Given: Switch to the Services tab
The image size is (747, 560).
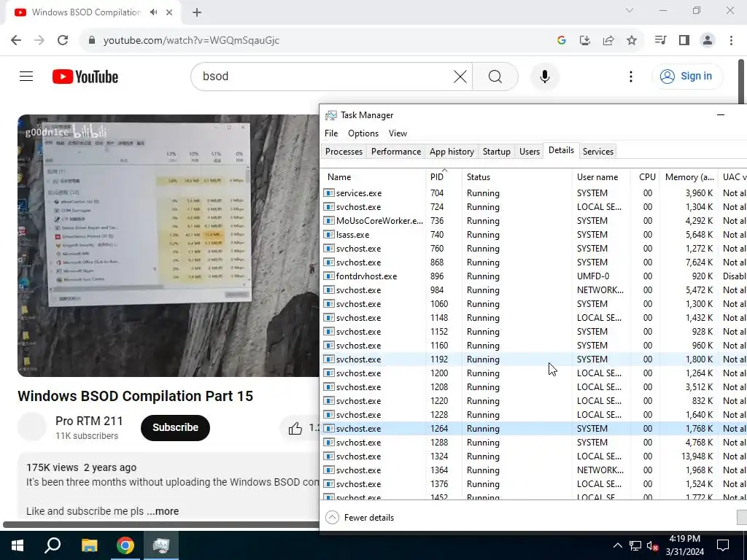Looking at the screenshot, I should coord(598,152).
